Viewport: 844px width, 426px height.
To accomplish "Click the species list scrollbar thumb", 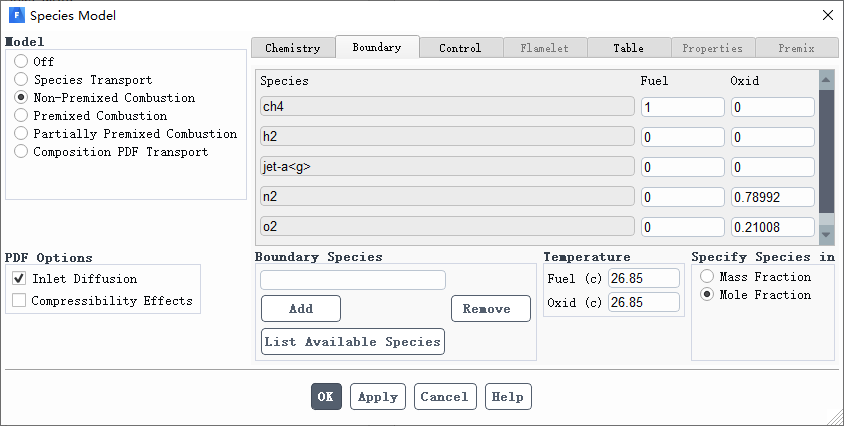I will pyautogui.click(x=826, y=151).
